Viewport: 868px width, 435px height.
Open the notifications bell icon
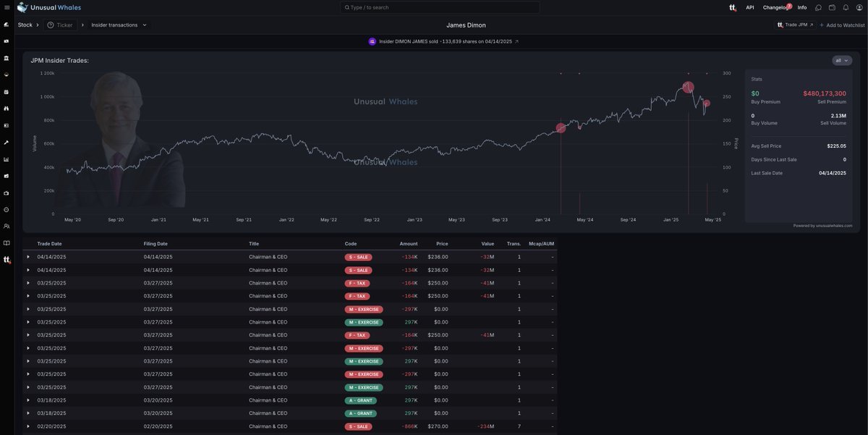coord(846,7)
